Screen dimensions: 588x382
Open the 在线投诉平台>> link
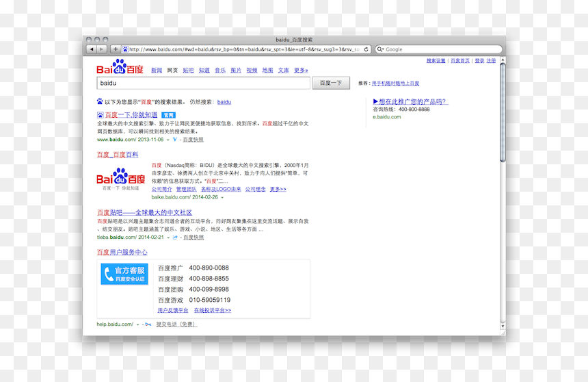[213, 310]
